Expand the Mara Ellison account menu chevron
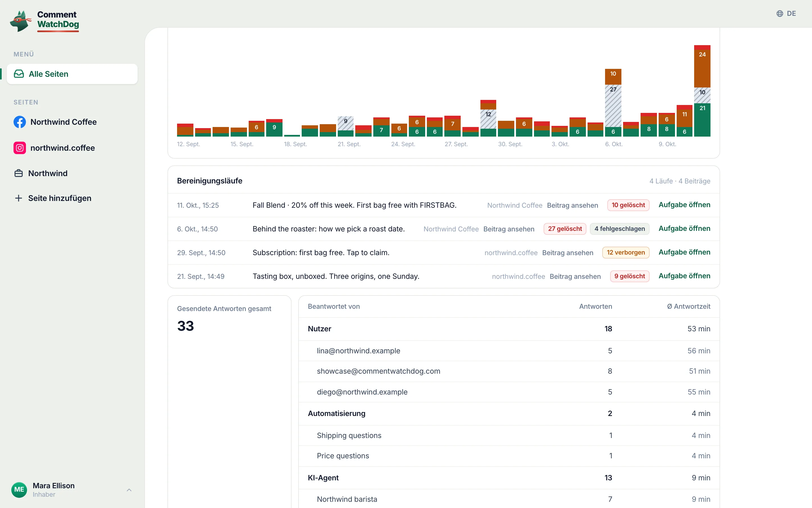The image size is (812, 508). (x=129, y=490)
